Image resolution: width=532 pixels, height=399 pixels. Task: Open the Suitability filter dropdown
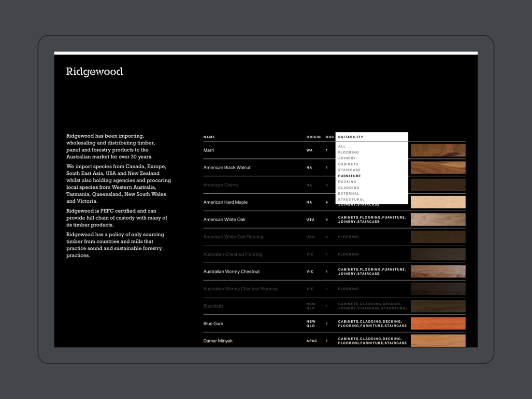(x=371, y=137)
